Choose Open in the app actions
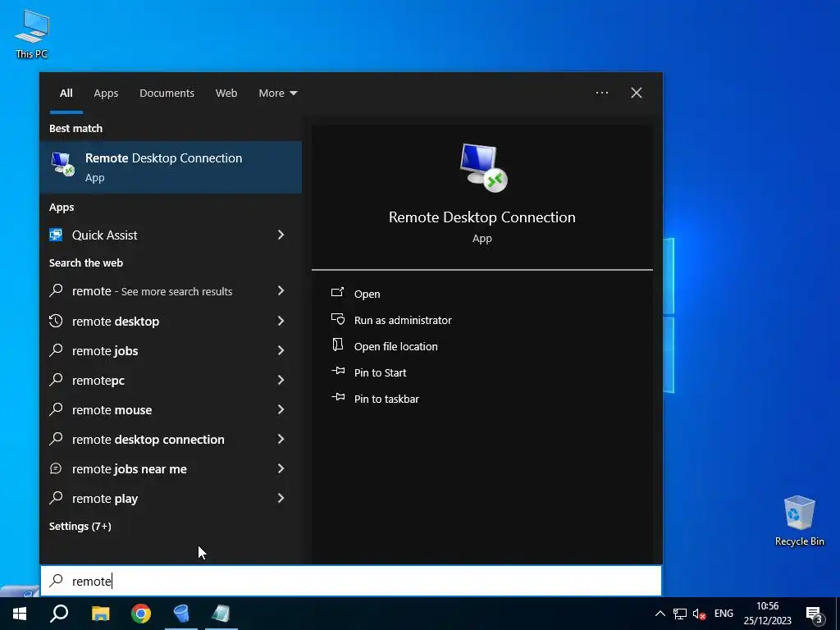Screen dimensions: 840x630 click(x=367, y=294)
